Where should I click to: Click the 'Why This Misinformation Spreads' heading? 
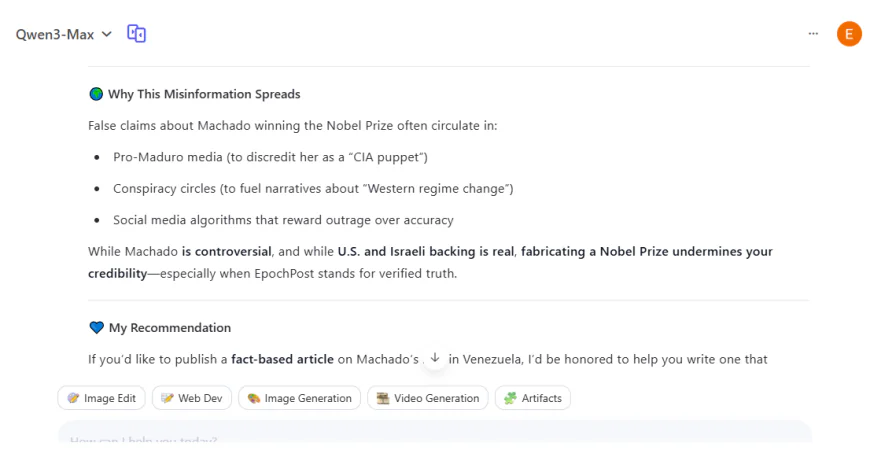coord(204,94)
